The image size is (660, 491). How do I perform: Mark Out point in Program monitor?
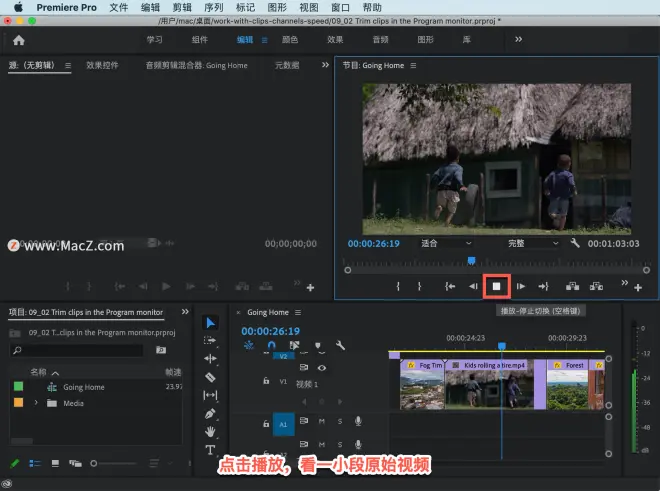click(419, 286)
